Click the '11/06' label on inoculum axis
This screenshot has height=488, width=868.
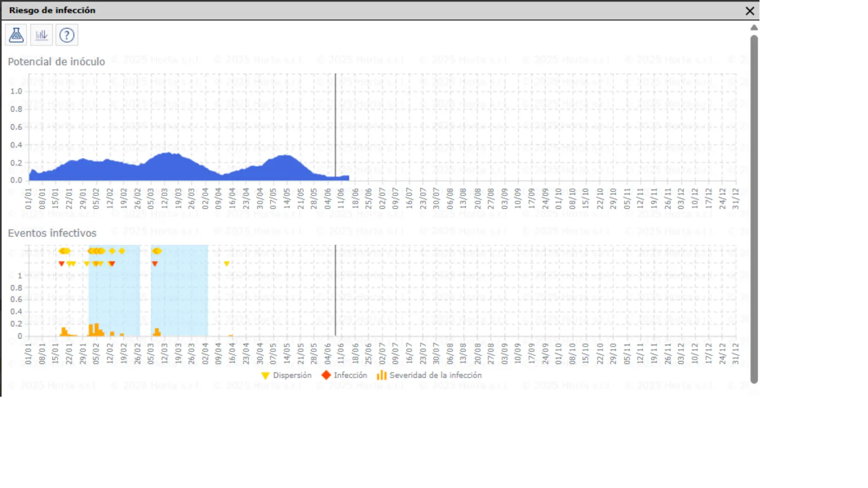coord(341,198)
